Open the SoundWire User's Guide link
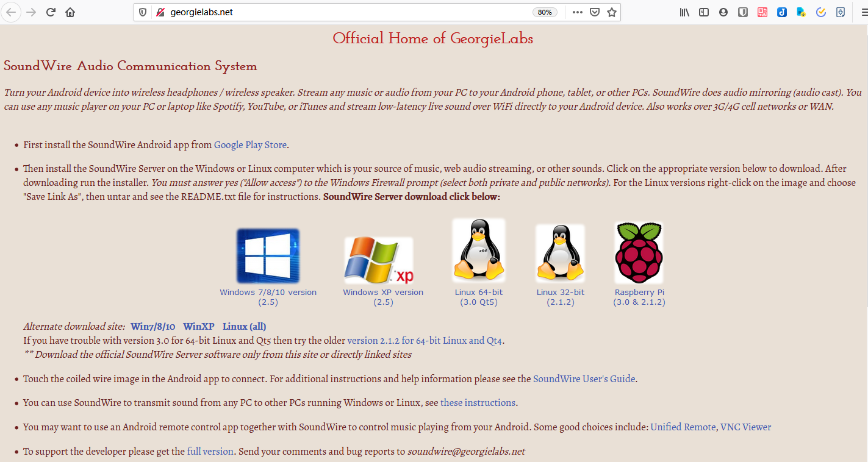This screenshot has height=462, width=868. 584,379
